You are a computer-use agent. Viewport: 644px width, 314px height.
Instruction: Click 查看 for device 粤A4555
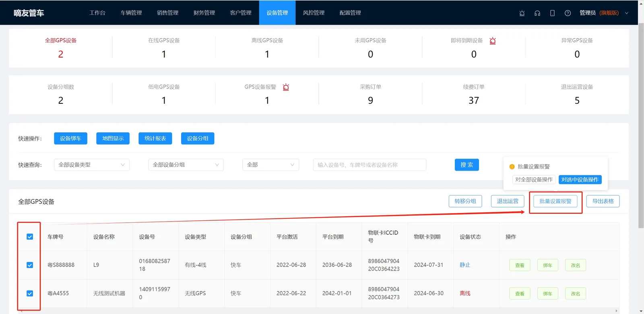520,293
